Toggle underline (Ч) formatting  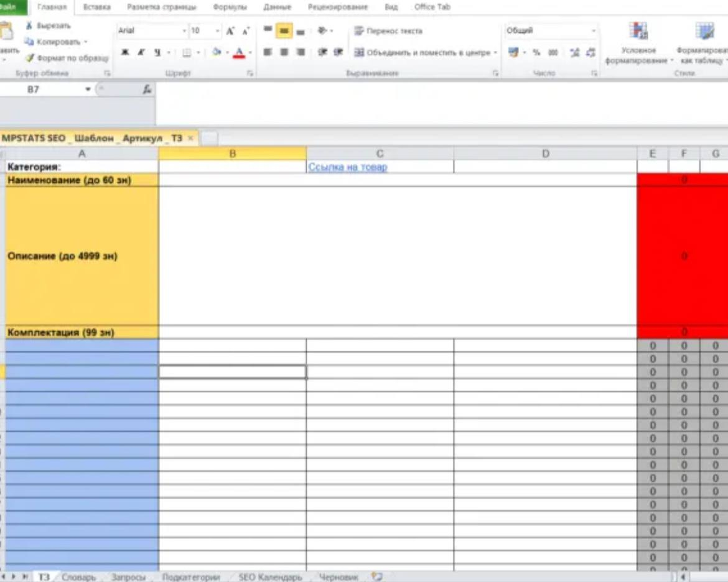pyautogui.click(x=157, y=52)
